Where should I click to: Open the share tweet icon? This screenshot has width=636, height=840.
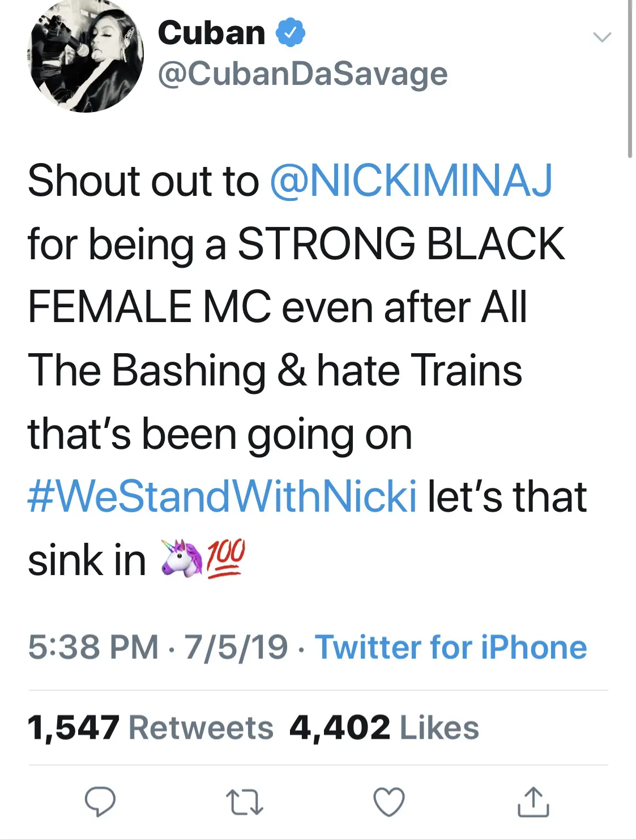533,802
